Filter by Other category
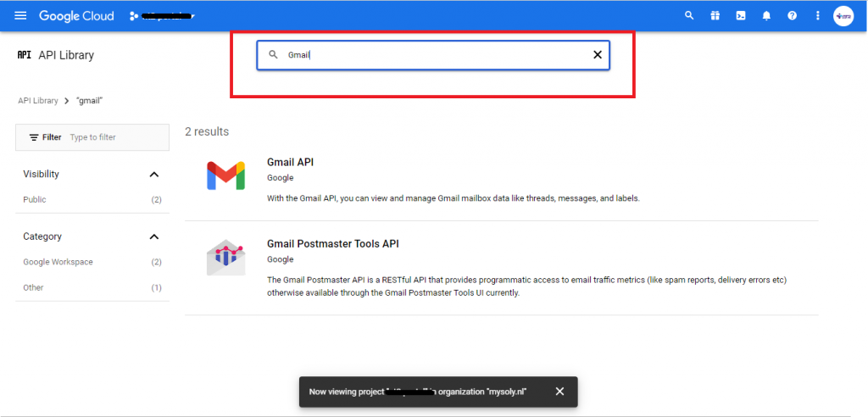The image size is (868, 417). [92, 287]
